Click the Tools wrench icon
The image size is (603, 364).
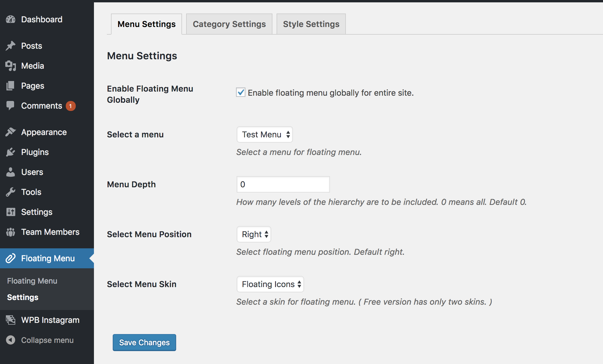11,192
